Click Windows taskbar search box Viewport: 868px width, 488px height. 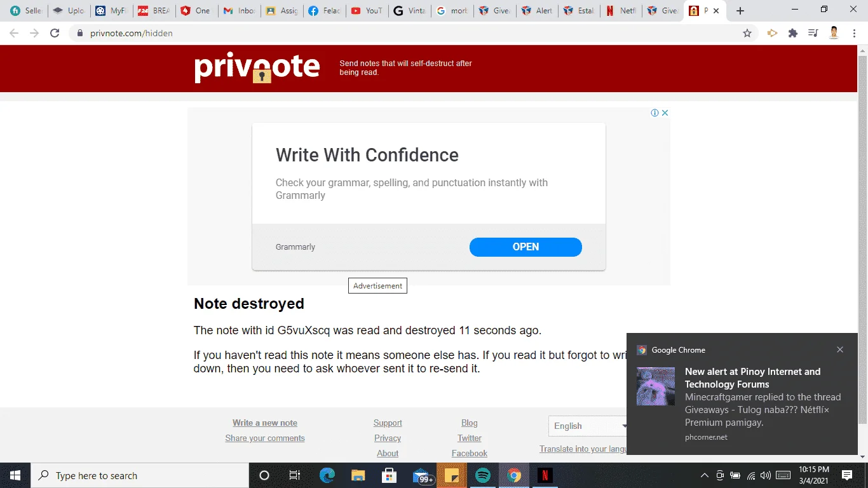click(140, 475)
